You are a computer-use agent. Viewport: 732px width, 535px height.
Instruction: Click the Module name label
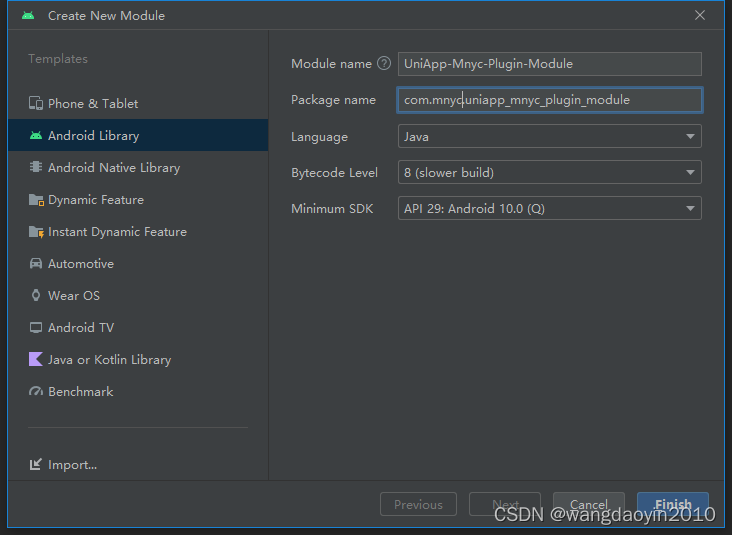[x=331, y=63]
